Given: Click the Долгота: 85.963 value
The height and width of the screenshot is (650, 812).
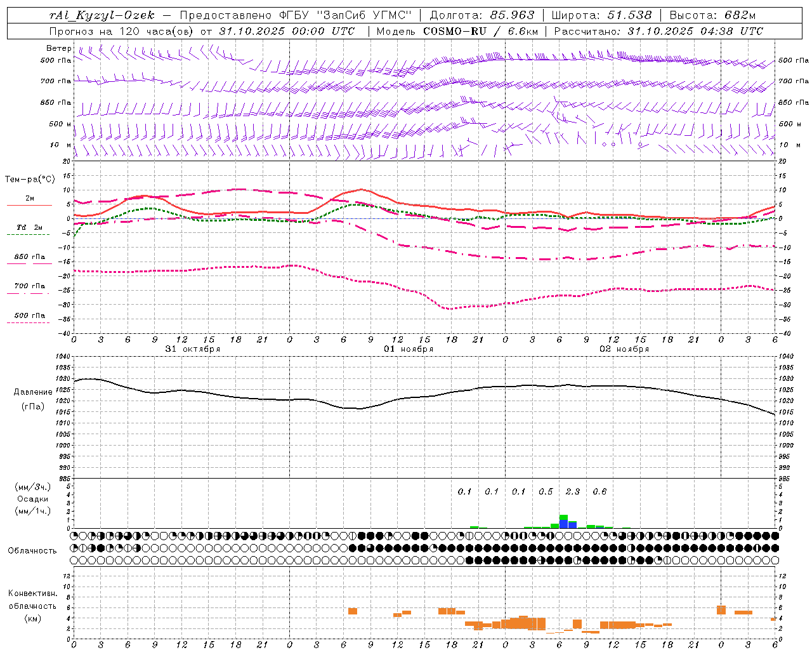Looking at the screenshot, I should coord(482,15).
